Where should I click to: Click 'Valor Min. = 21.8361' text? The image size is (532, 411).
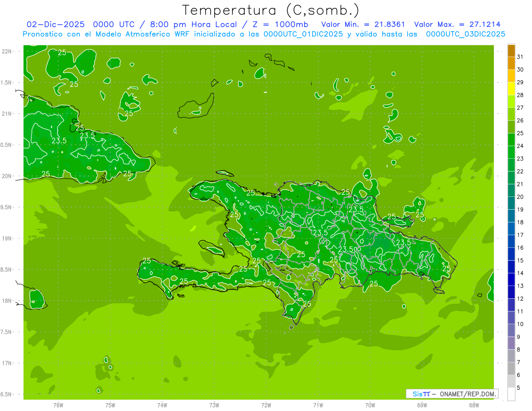pyautogui.click(x=364, y=24)
